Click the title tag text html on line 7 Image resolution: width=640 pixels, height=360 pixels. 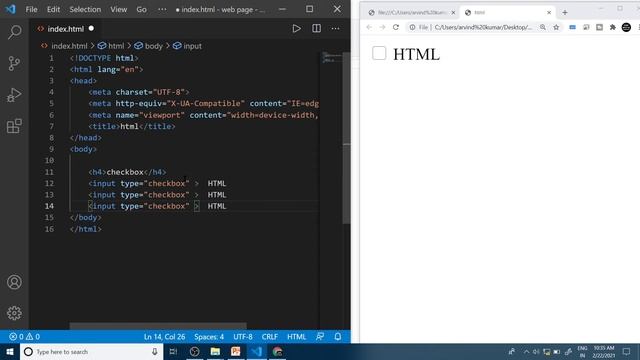tap(129, 126)
